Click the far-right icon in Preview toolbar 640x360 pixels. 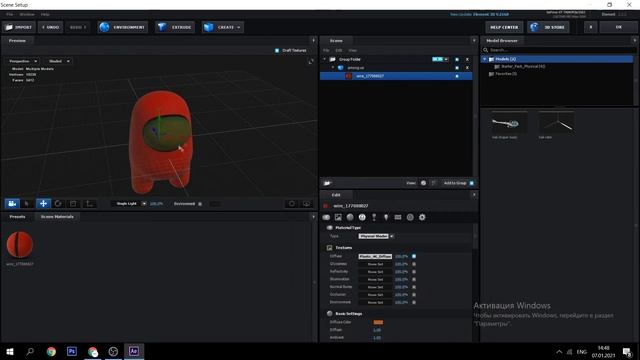coord(306,203)
